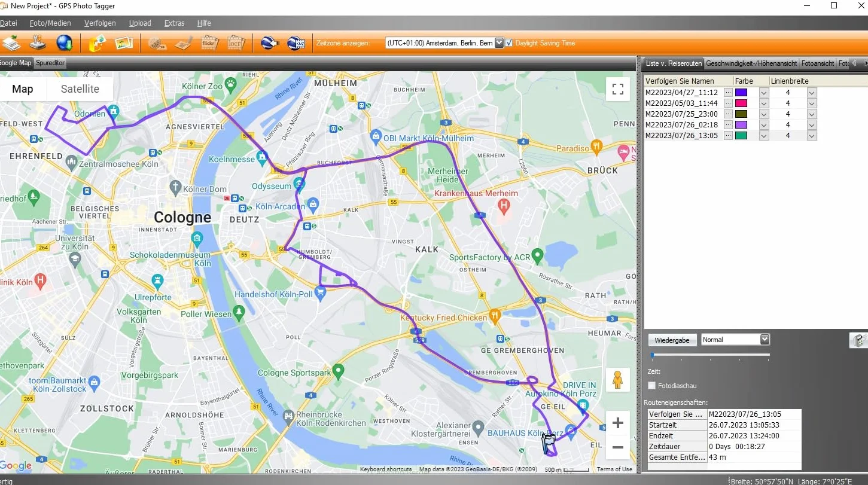868x485 pixels.
Task: Open the Extras menu
Action: click(x=174, y=23)
